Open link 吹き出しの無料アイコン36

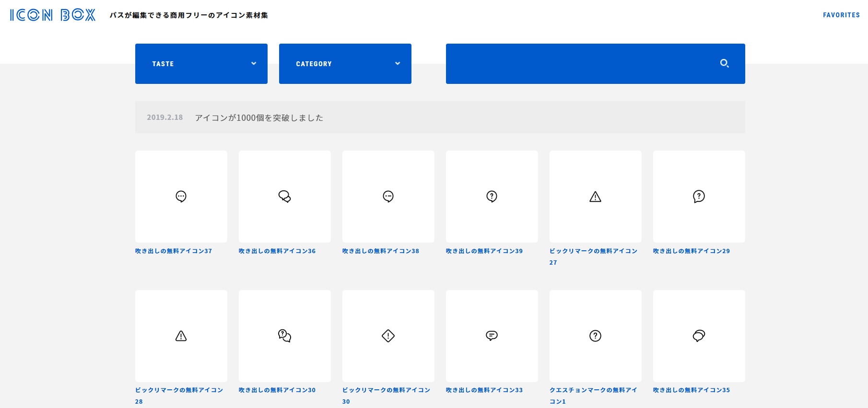click(277, 251)
